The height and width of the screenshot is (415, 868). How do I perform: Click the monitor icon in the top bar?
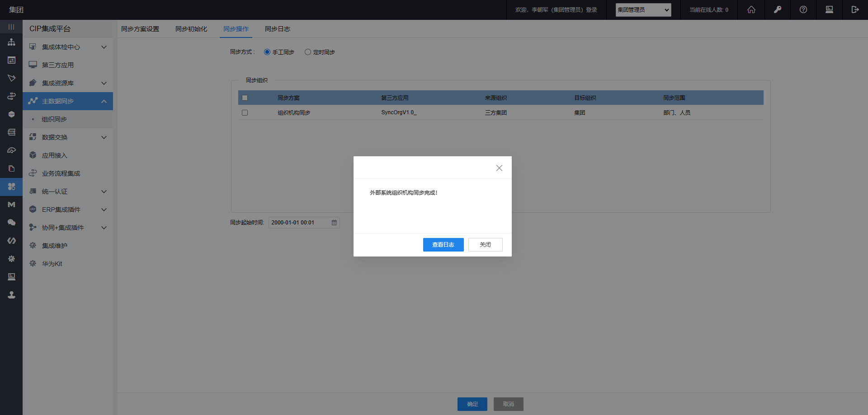coord(829,9)
